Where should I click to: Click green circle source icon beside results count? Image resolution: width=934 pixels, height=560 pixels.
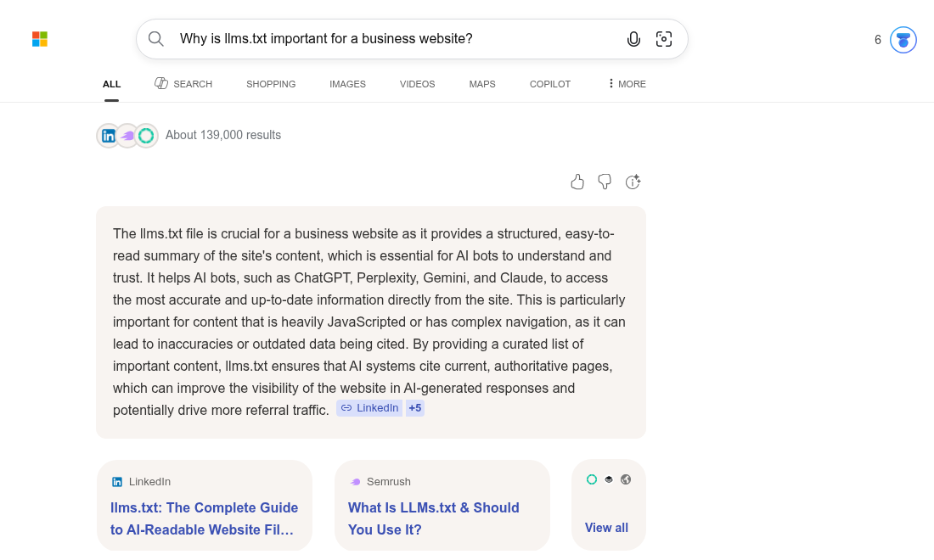click(x=146, y=136)
